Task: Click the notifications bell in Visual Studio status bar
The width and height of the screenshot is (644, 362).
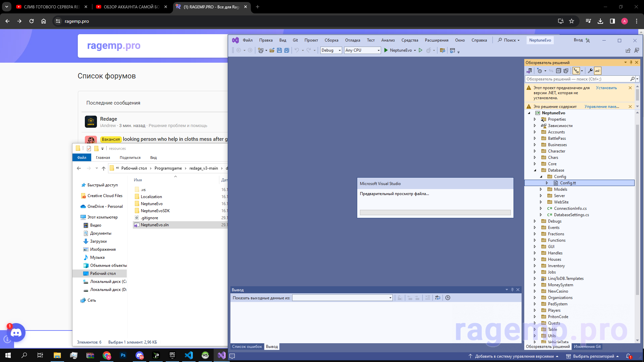Action: coord(629,356)
